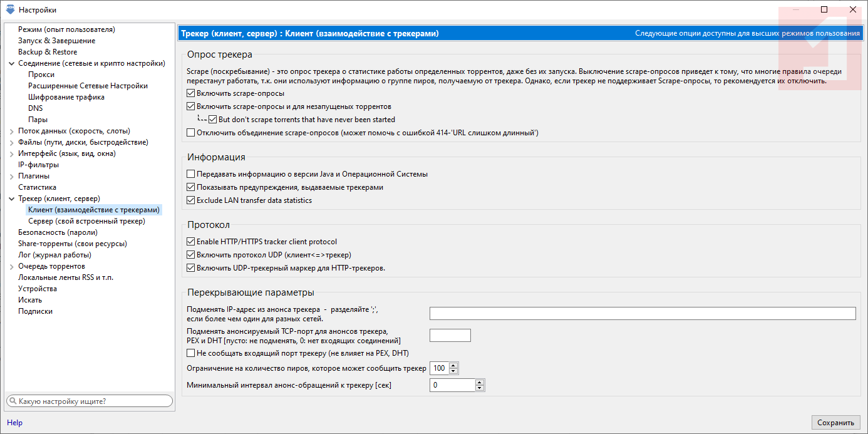Uncheck 'Exclude LAN transfer data statistics'
Viewport: 868px width, 434px height.
tap(191, 200)
